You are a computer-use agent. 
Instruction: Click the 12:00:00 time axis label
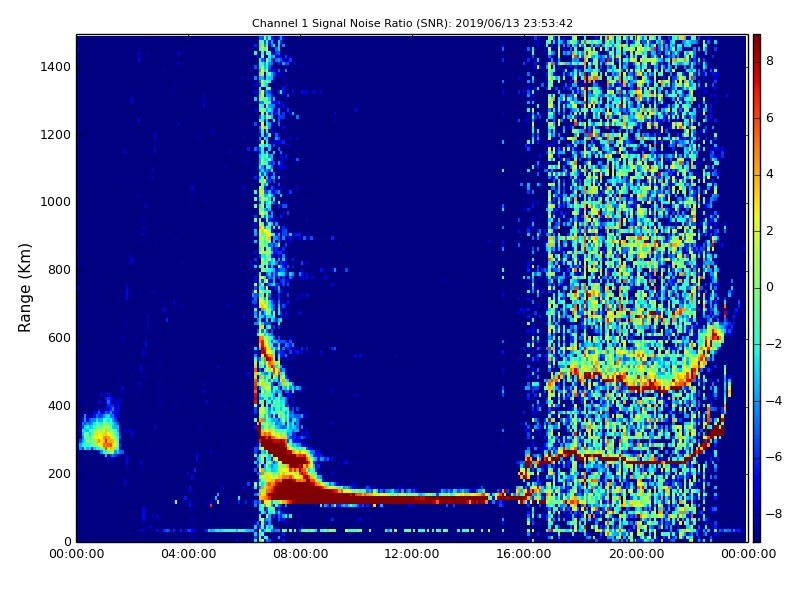(412, 554)
